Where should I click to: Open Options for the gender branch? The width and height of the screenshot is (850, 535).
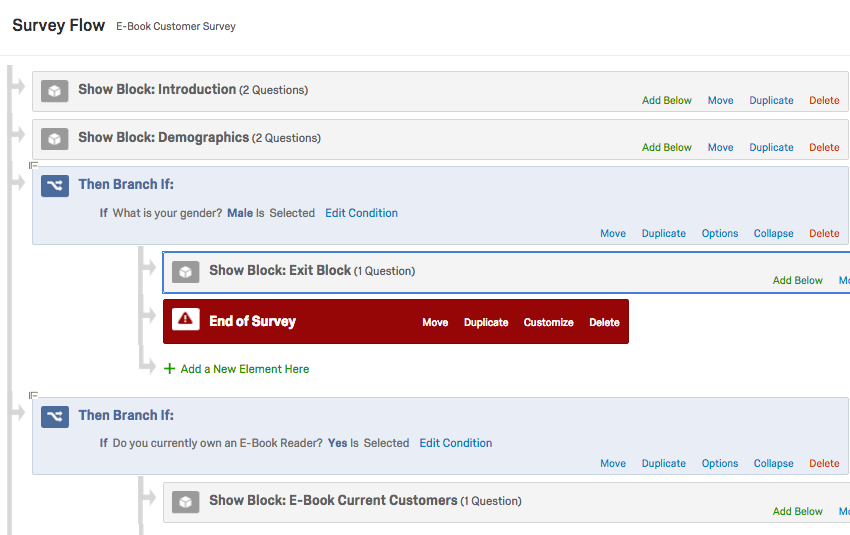[720, 233]
